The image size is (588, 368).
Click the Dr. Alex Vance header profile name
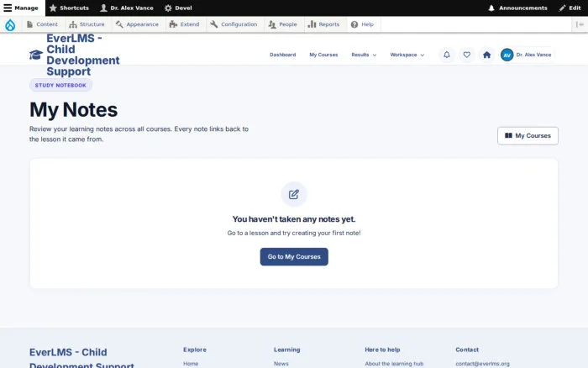[x=533, y=55]
